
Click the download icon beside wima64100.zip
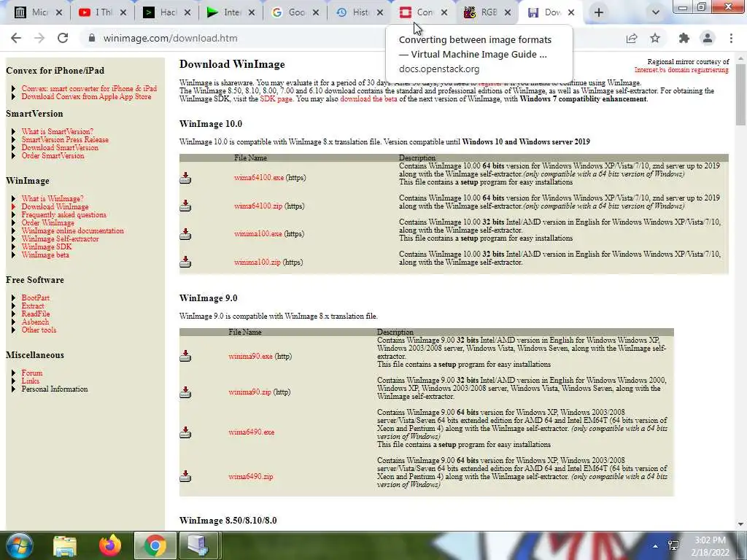click(x=185, y=206)
